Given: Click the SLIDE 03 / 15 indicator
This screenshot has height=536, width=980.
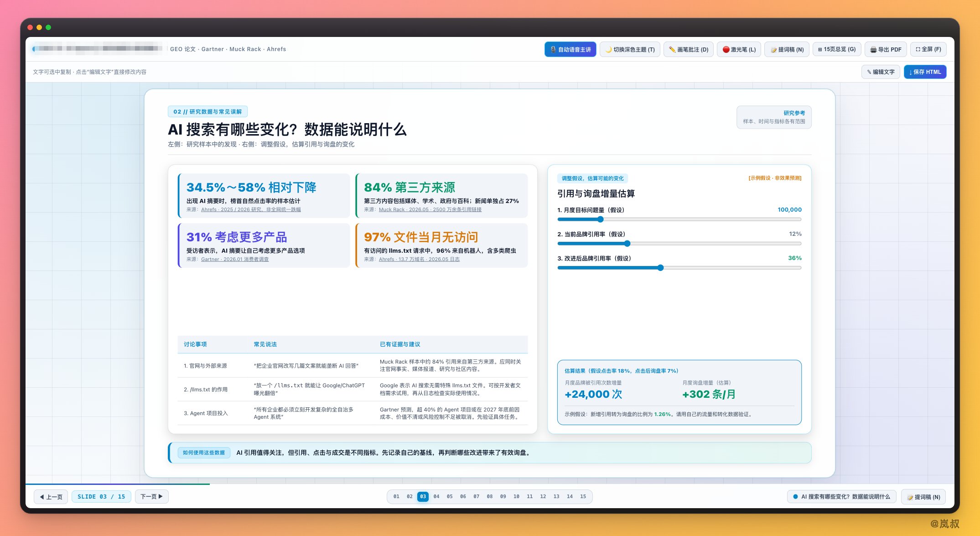Looking at the screenshot, I should click(101, 496).
